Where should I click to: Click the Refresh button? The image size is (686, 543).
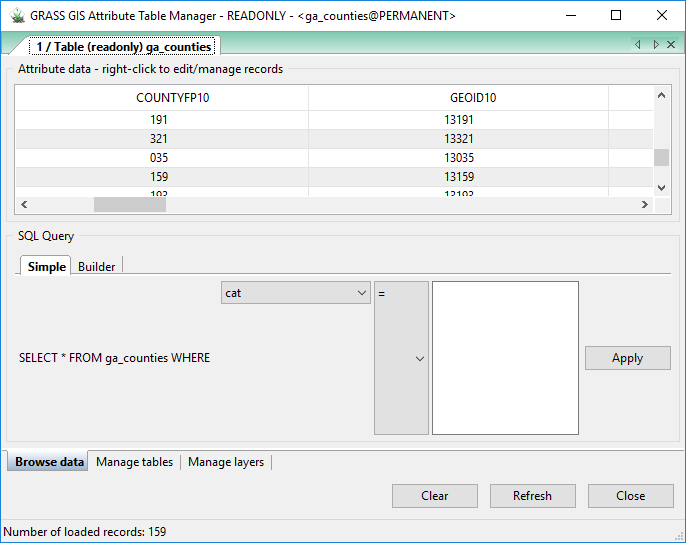tap(532, 495)
